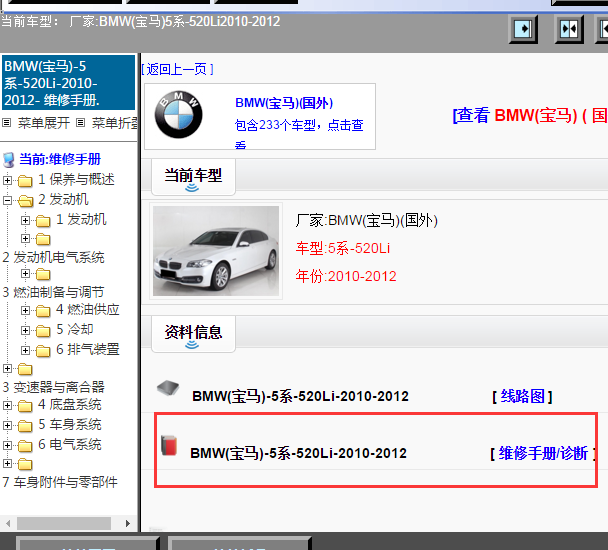Screen dimensions: 608x550
Task: Expand the 4 燃油供应 node
Action: [x=25, y=310]
